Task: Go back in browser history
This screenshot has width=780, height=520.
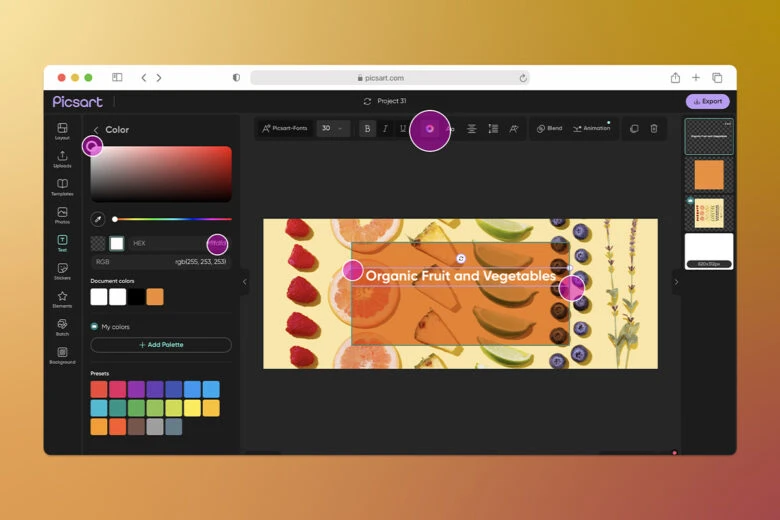Action: click(144, 78)
